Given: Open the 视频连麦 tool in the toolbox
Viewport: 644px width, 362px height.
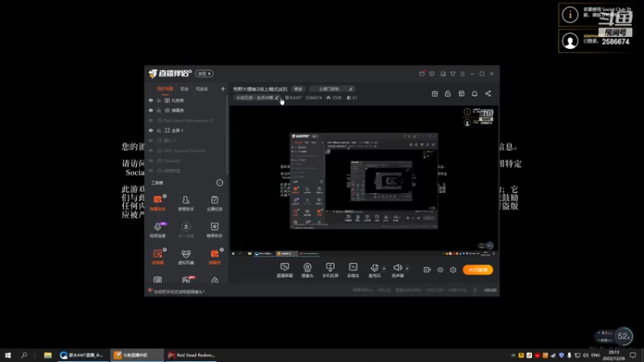Looking at the screenshot, I should coord(158,230).
